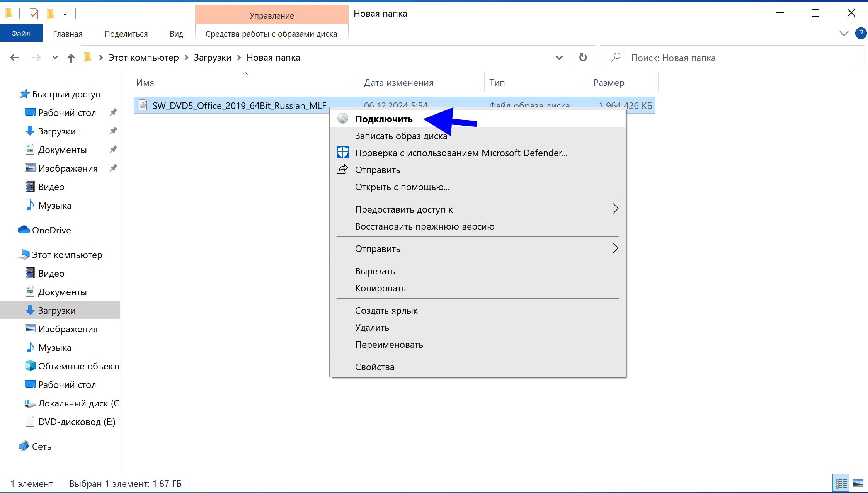Open the Файл ribbon tab
The width and height of the screenshot is (868, 493).
coord(21,34)
